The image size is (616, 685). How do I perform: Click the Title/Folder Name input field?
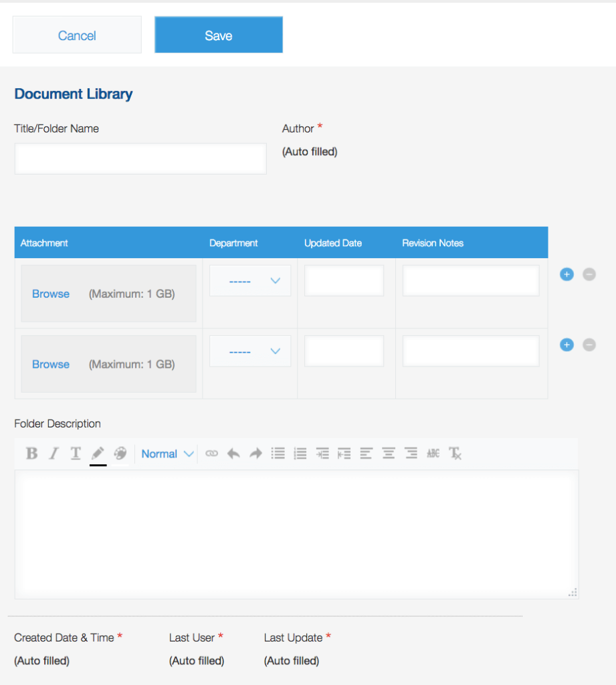[140, 158]
